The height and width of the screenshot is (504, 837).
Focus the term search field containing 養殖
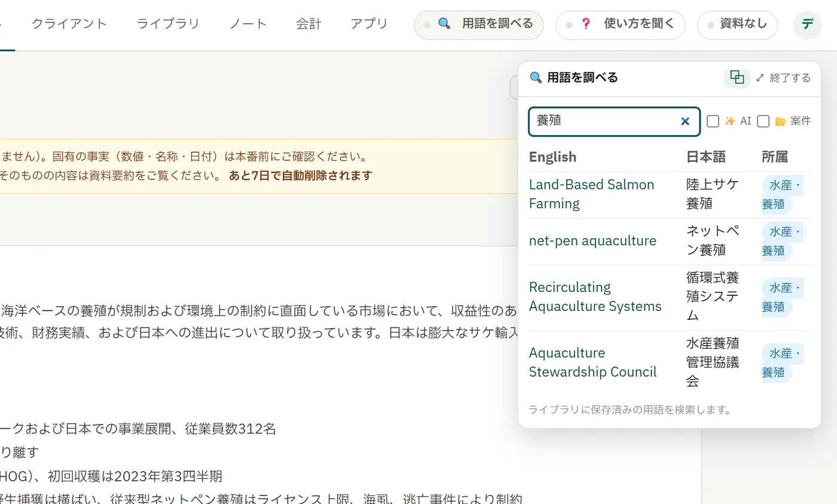click(614, 121)
